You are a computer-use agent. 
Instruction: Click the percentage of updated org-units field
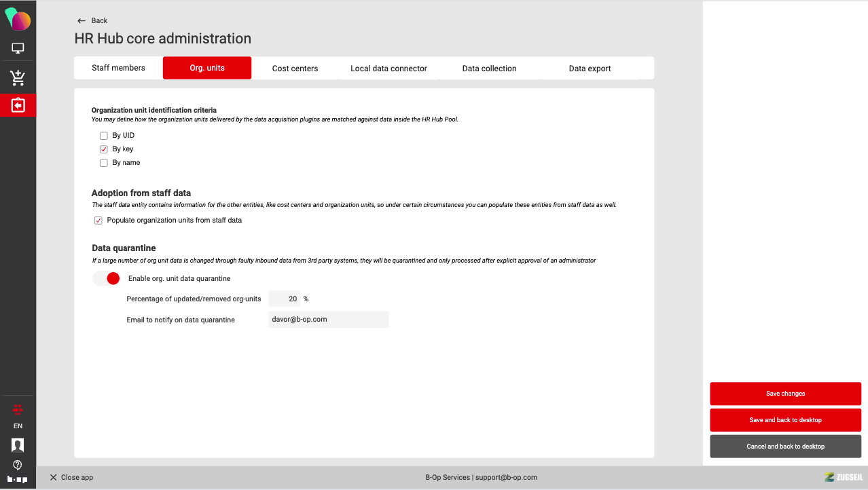tap(285, 299)
